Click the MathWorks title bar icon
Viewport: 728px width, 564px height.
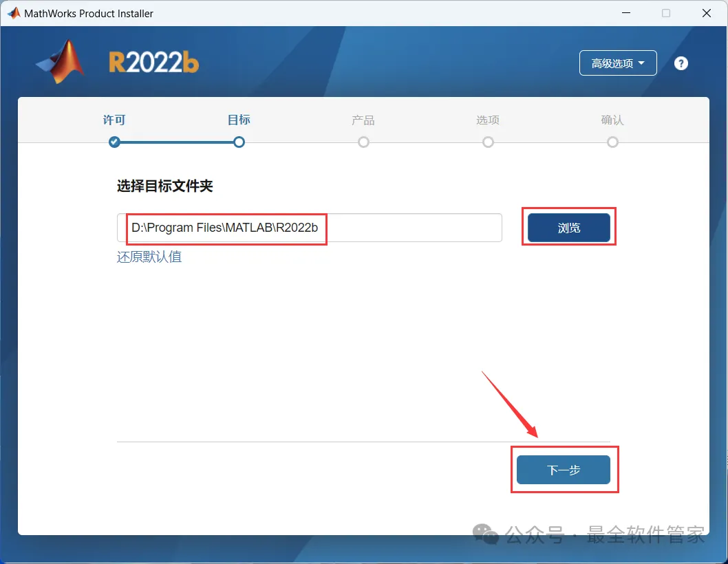pos(14,14)
